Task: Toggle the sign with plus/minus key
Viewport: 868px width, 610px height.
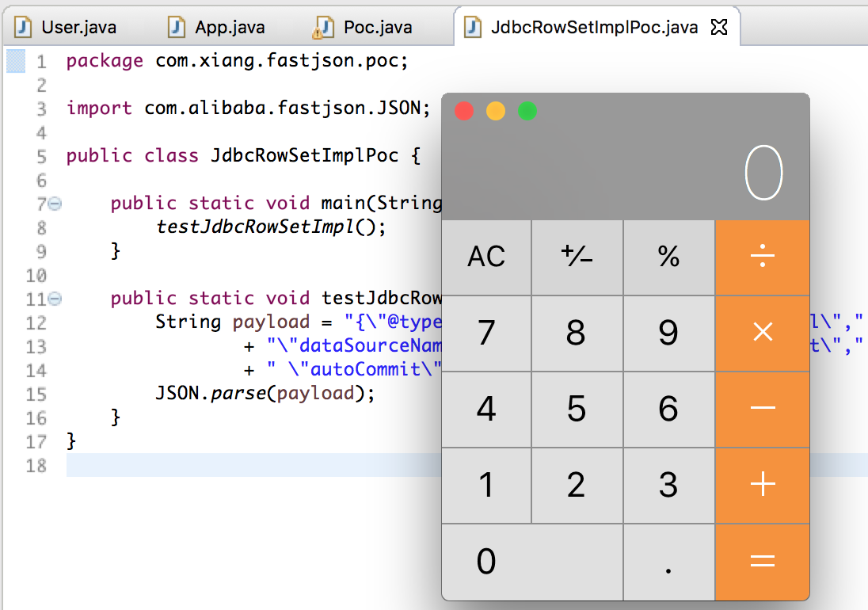Action: tap(577, 257)
